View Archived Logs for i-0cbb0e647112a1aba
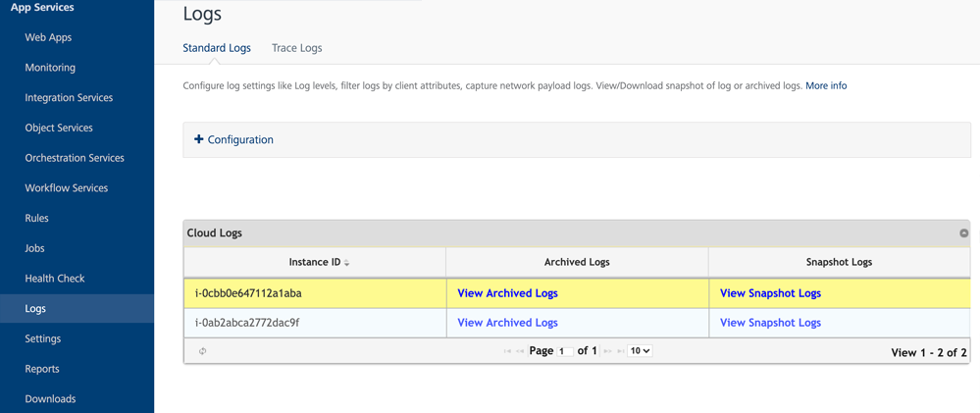 (507, 293)
